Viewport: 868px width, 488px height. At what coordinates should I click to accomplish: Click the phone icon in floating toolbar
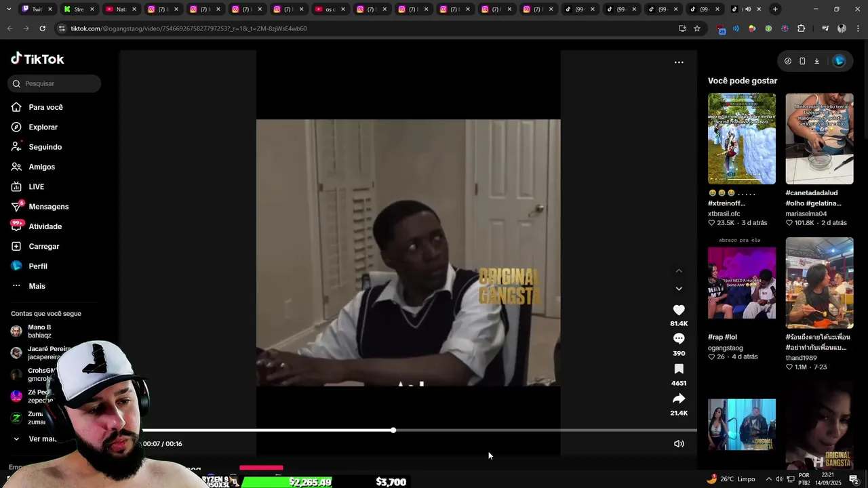pyautogui.click(x=802, y=61)
